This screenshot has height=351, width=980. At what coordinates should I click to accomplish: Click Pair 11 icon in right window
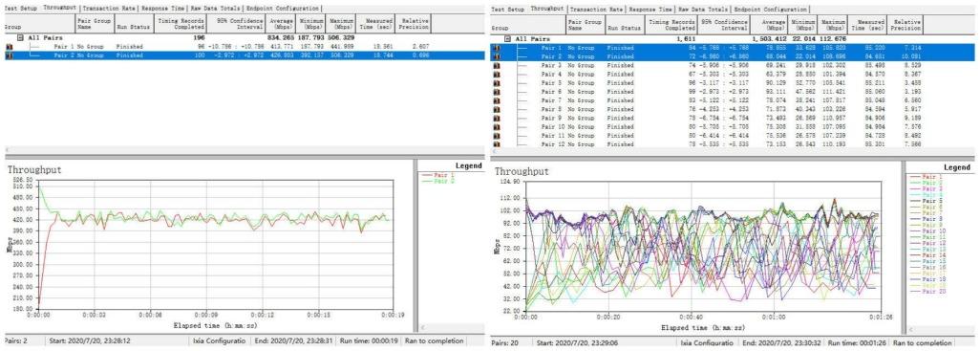coord(497,135)
